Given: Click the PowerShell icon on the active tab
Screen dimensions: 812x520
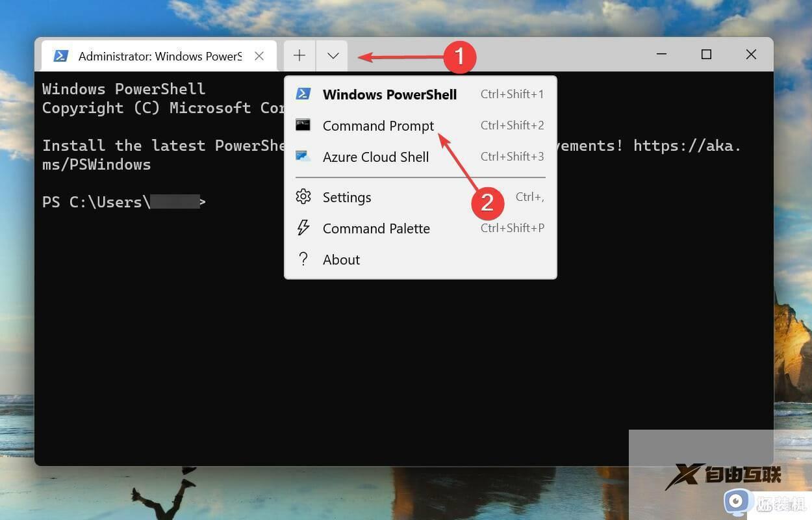Looking at the screenshot, I should click(x=60, y=56).
